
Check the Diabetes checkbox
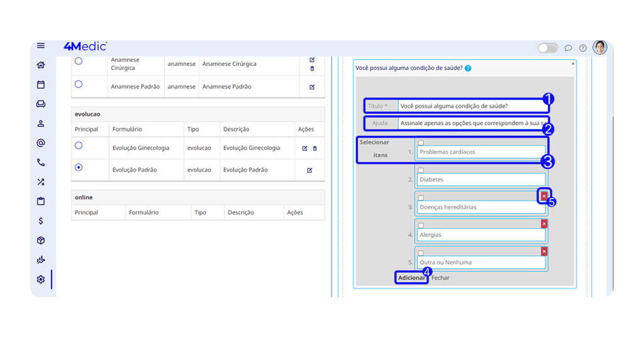[x=421, y=171]
